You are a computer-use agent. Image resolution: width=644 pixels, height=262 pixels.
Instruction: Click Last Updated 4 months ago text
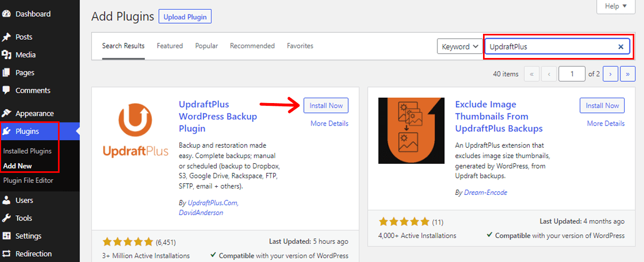point(582,221)
